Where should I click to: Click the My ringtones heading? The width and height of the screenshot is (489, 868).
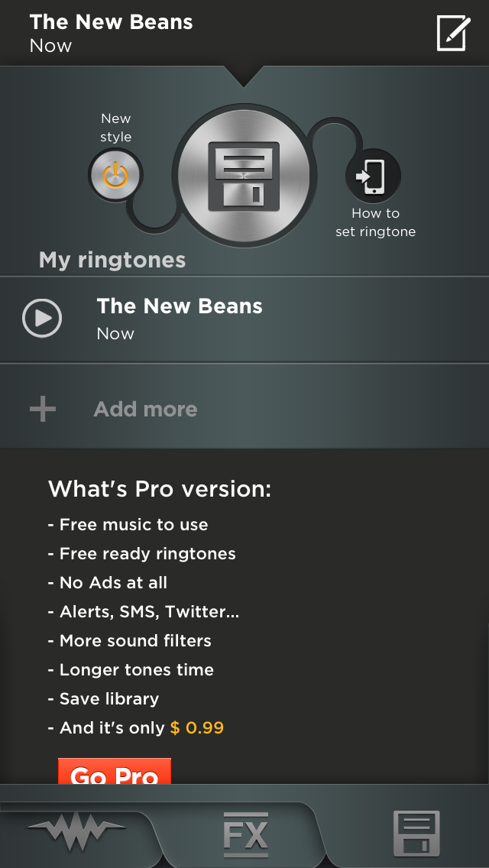tap(112, 261)
